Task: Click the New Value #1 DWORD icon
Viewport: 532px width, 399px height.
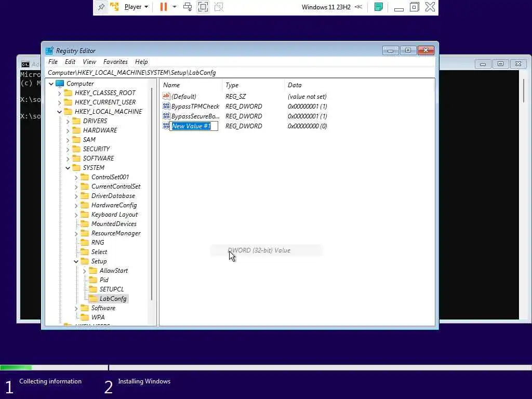Action: pyautogui.click(x=166, y=126)
